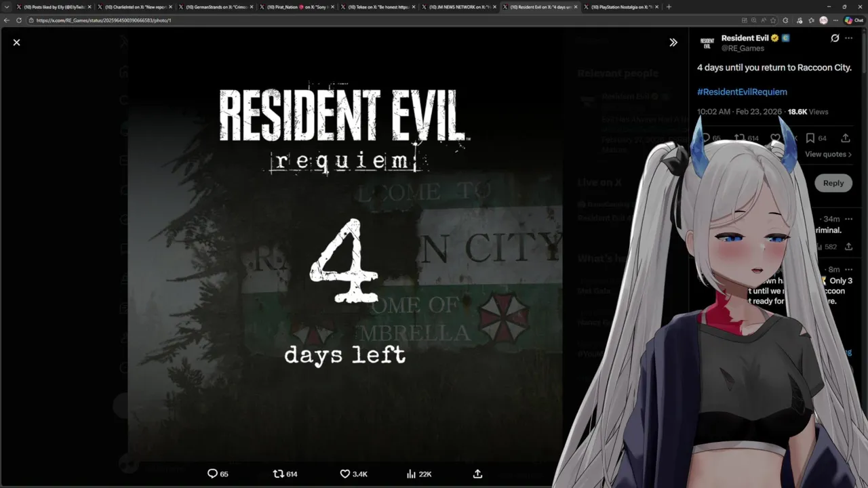Open split screen icon in address bar

744,20
